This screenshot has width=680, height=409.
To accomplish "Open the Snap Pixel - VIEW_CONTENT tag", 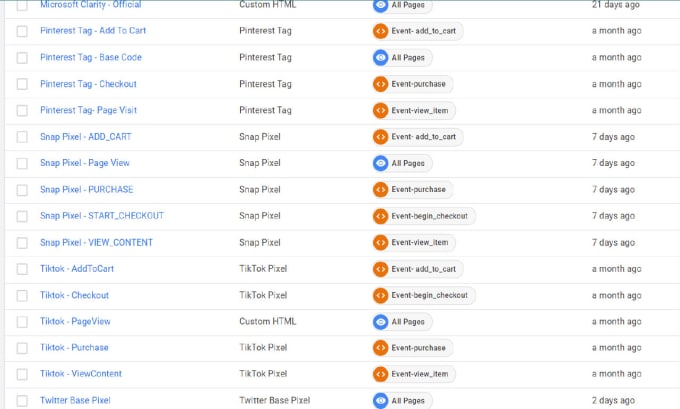I will click(x=96, y=242).
